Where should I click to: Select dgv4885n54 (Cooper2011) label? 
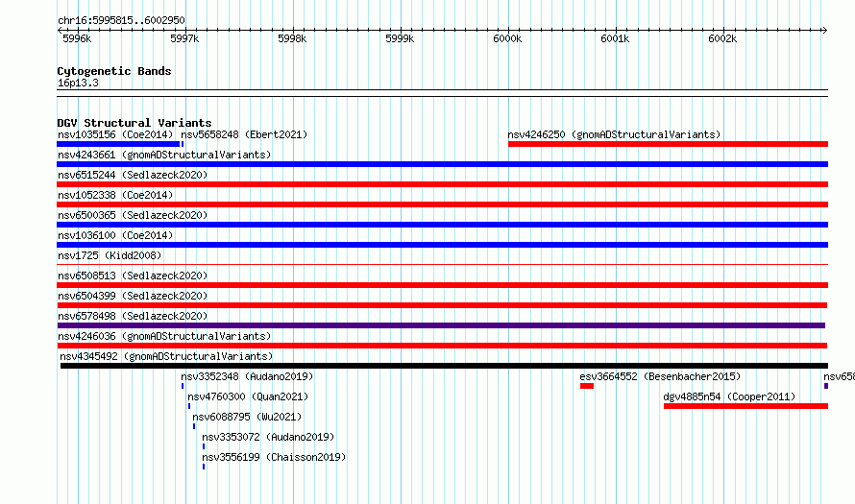point(729,396)
